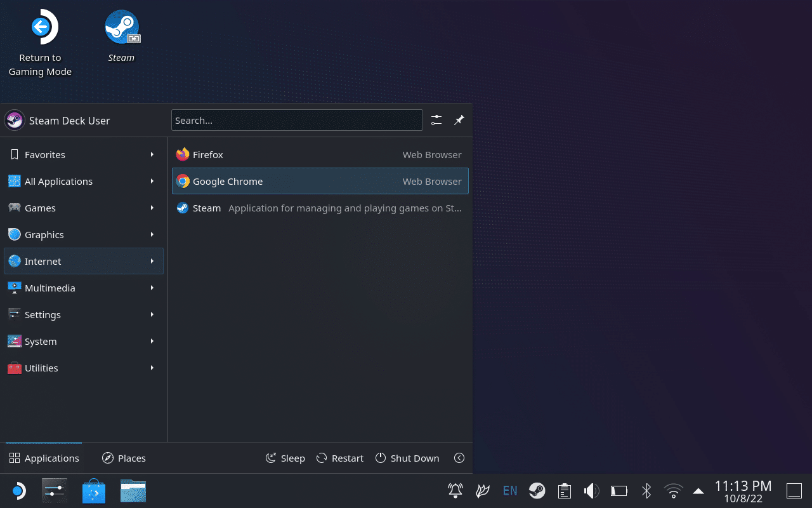
Task: Open the System category
Action: [84, 341]
